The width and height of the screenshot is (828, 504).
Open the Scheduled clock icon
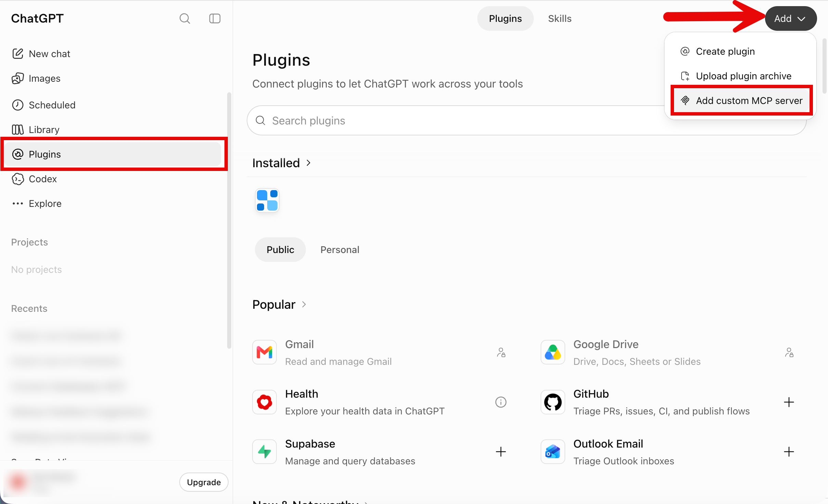(x=17, y=105)
